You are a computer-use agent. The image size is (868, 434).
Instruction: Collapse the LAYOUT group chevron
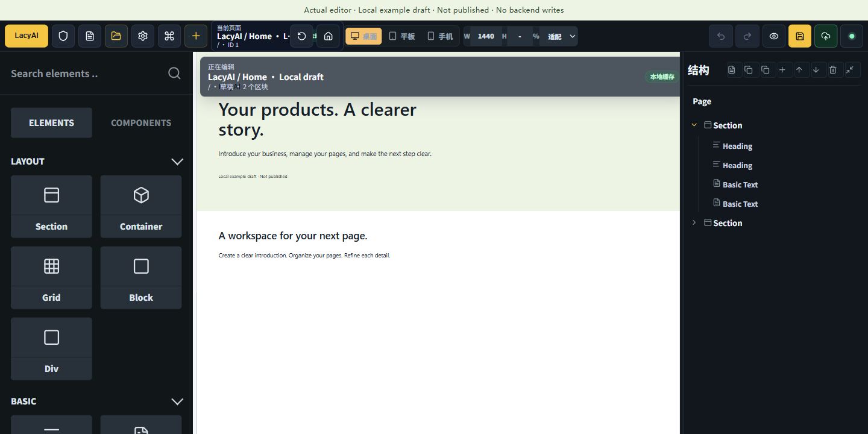(177, 162)
